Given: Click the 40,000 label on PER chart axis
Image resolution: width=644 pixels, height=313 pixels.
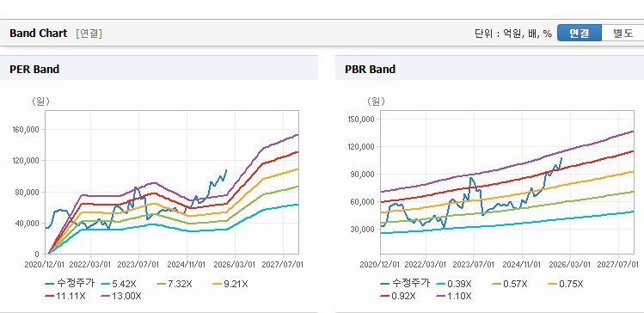Looking at the screenshot, I should [28, 223].
